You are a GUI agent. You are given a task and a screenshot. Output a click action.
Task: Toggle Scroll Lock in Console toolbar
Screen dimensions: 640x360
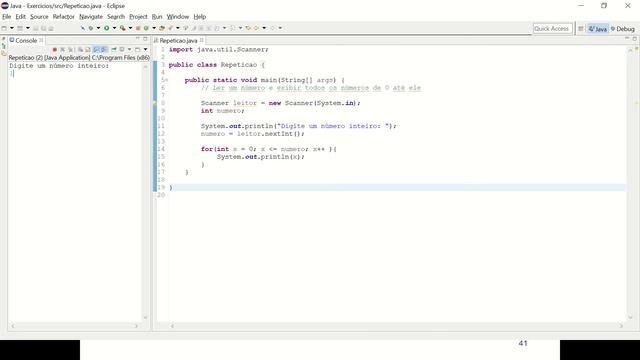[87, 49]
